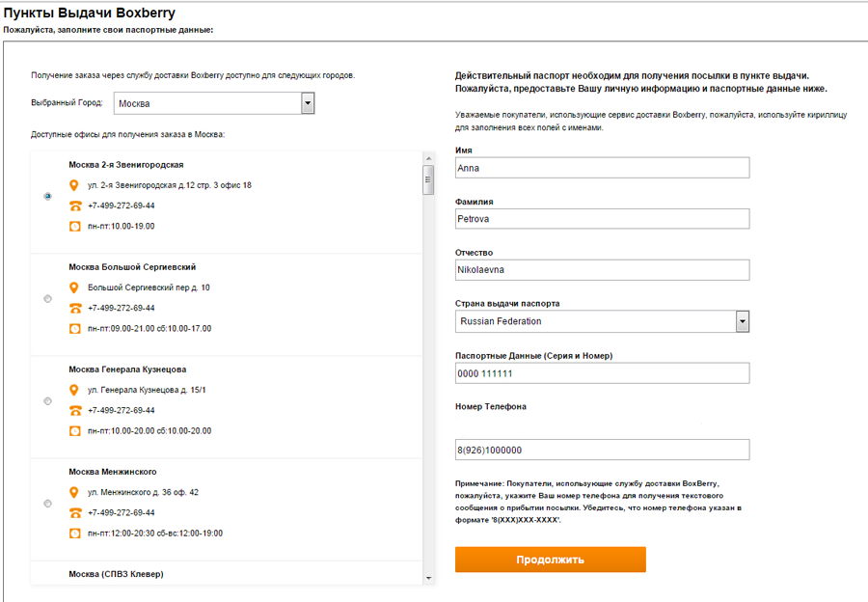This screenshot has height=602, width=868.
Task: Click the office list scrollbar thumb
Action: pos(428,179)
